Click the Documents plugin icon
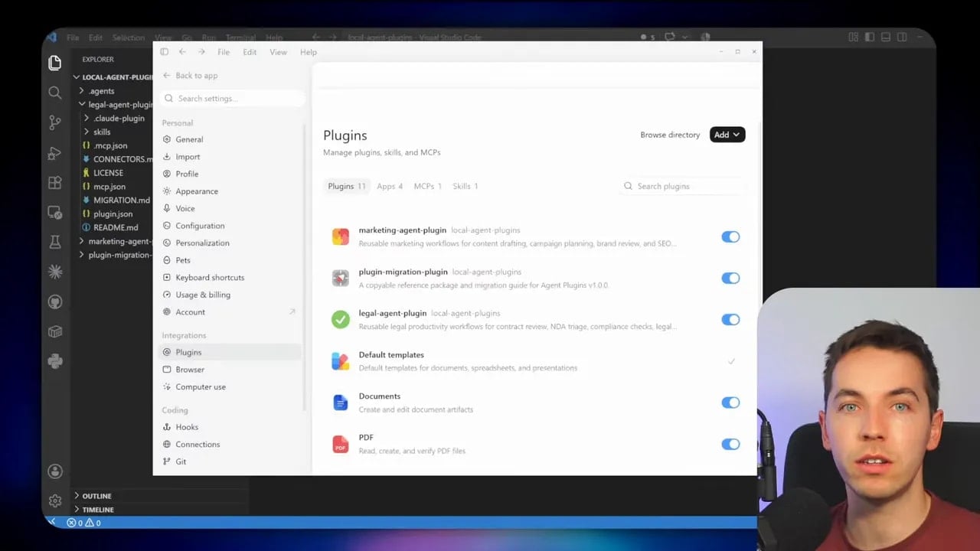The image size is (980, 551). 341,403
